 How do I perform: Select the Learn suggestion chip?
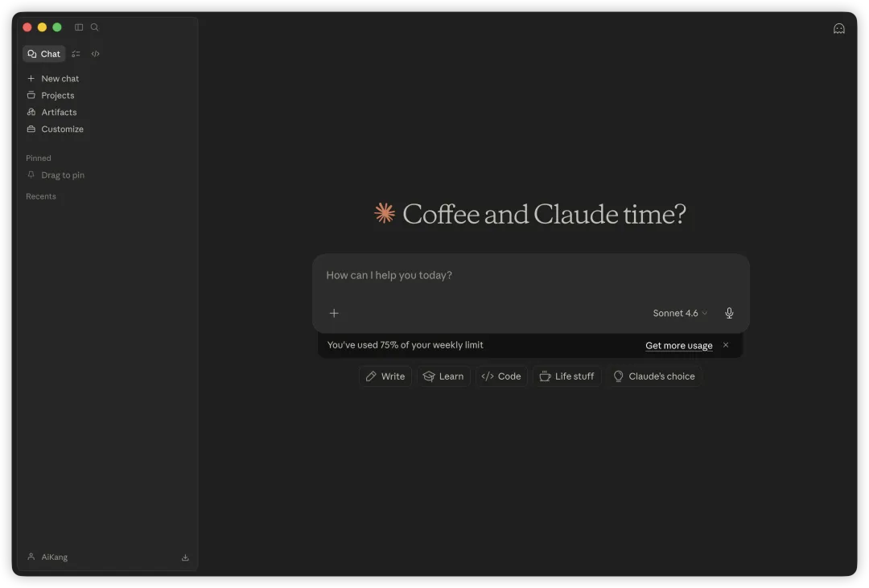(443, 376)
